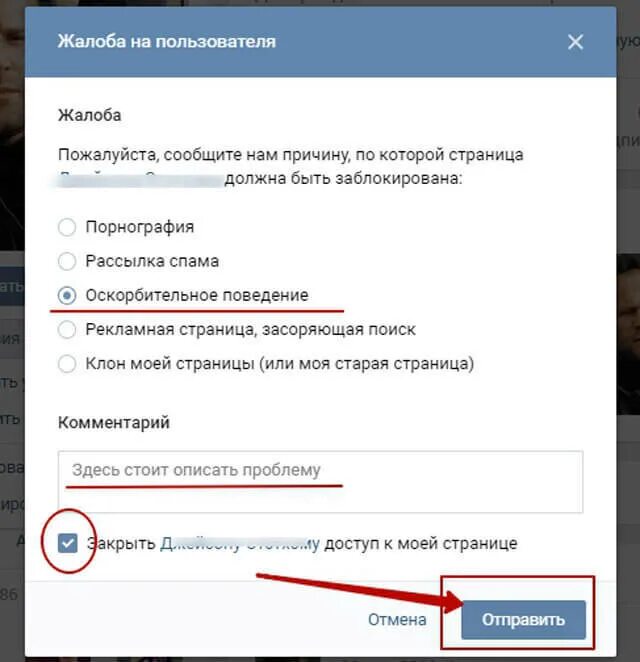
Task: Click the Комментарий section heading
Action: pyautogui.click(x=114, y=422)
